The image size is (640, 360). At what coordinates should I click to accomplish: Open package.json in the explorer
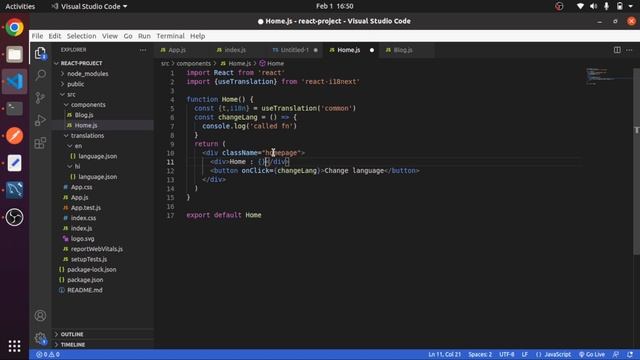[85, 280]
